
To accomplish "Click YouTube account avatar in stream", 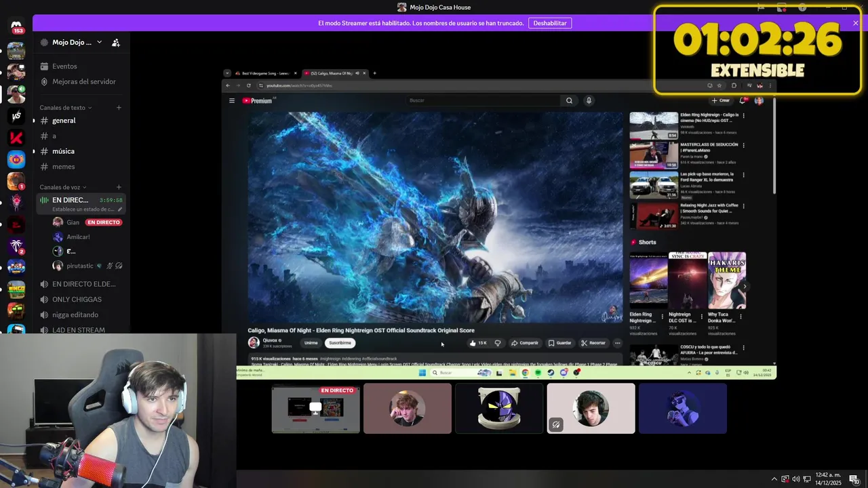I will [x=759, y=100].
